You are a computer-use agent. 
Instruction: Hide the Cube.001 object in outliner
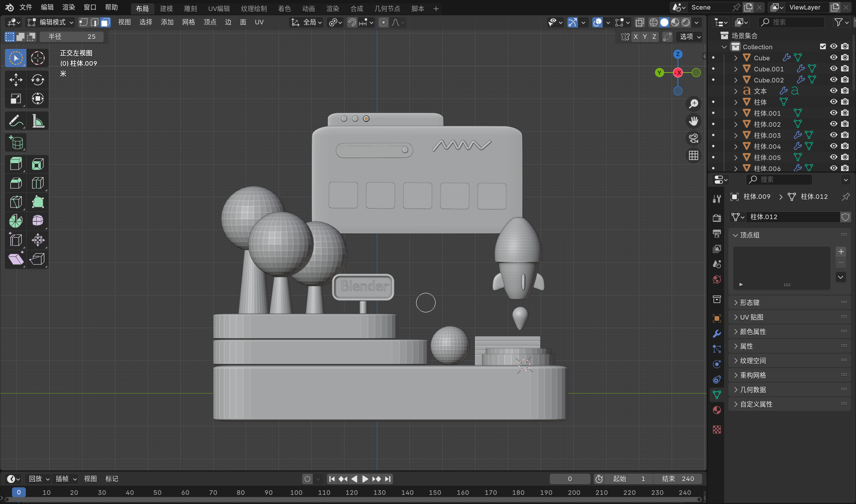click(833, 69)
